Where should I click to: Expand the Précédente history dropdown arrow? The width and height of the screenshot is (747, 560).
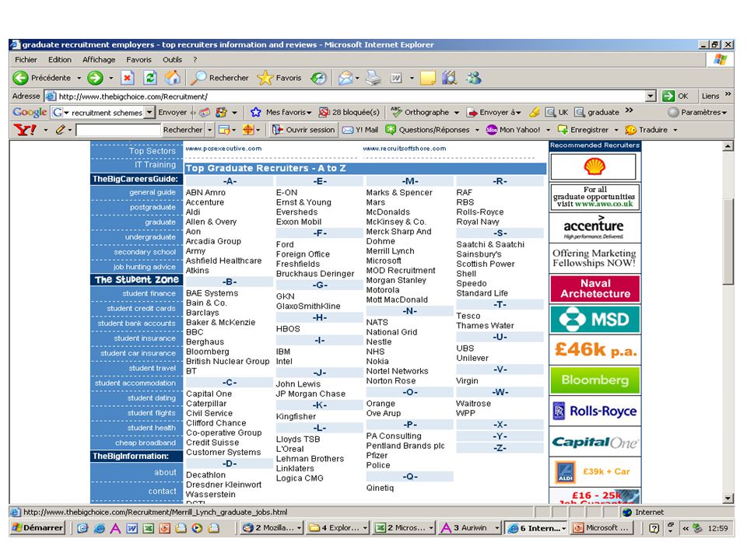79,78
